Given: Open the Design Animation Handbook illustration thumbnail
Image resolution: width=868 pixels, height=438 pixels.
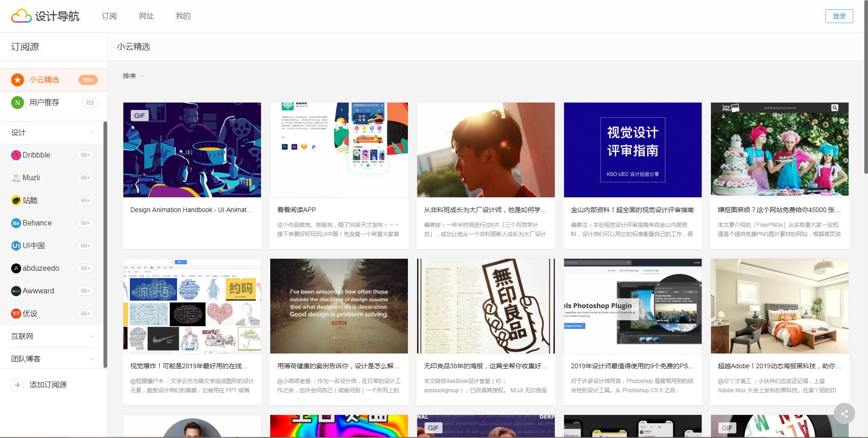Looking at the screenshot, I should click(x=192, y=150).
